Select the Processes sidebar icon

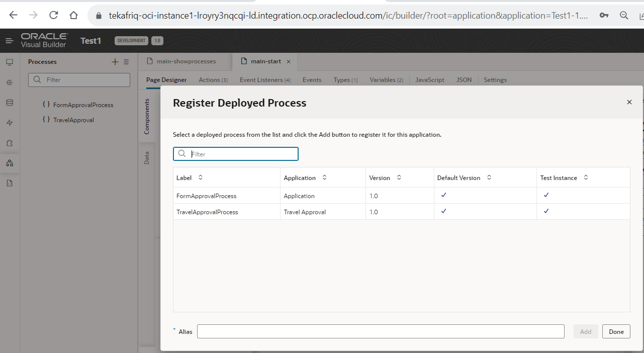9,163
